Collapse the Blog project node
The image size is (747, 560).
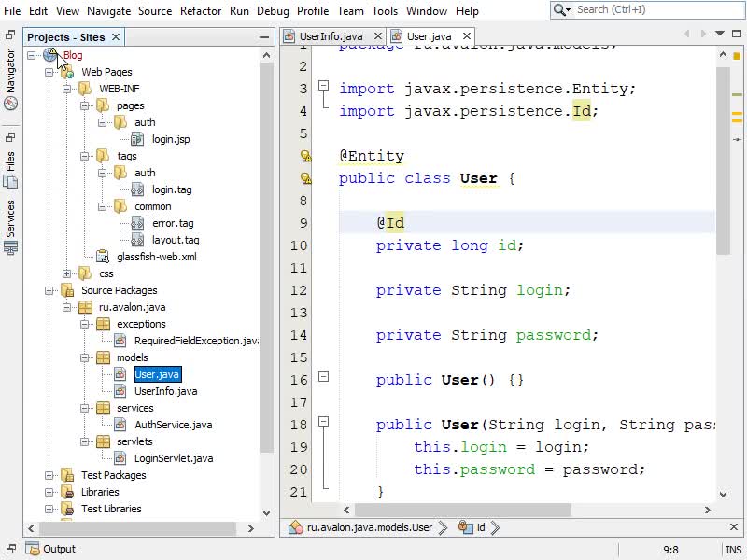tap(32, 55)
